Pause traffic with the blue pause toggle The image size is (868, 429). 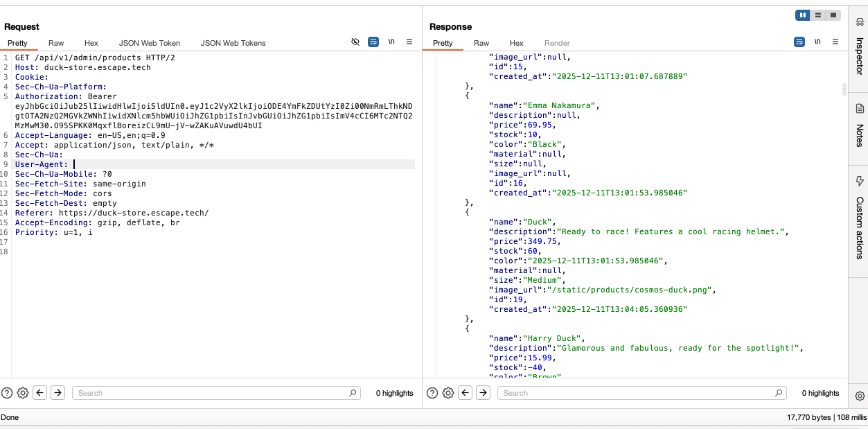point(803,15)
